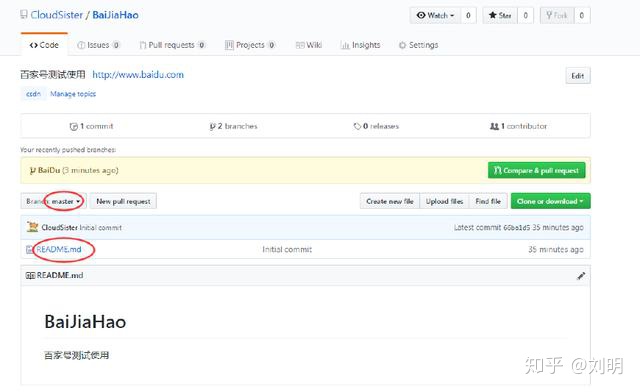Click Initial commit message in README.md row
Image resolution: width=640 pixels, height=392 pixels.
click(287, 249)
